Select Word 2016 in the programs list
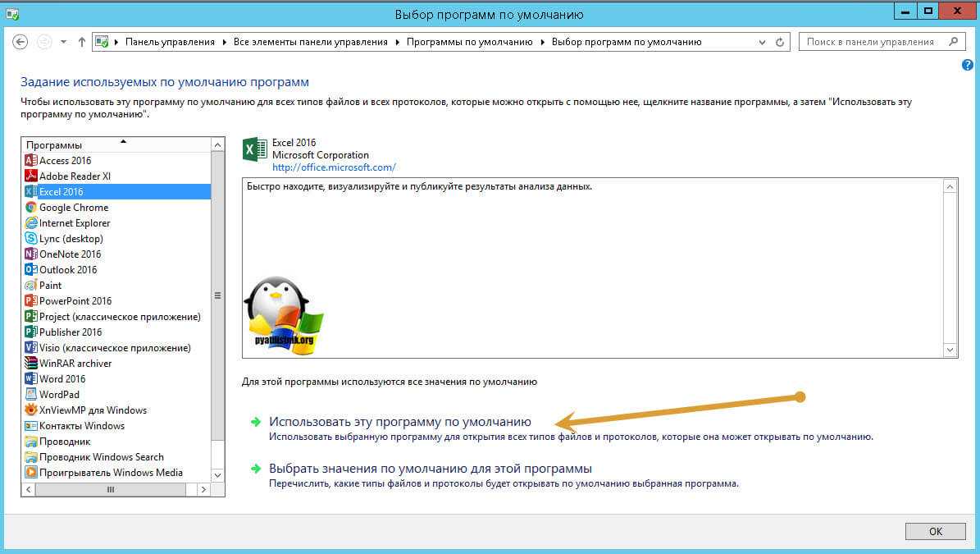 point(62,379)
